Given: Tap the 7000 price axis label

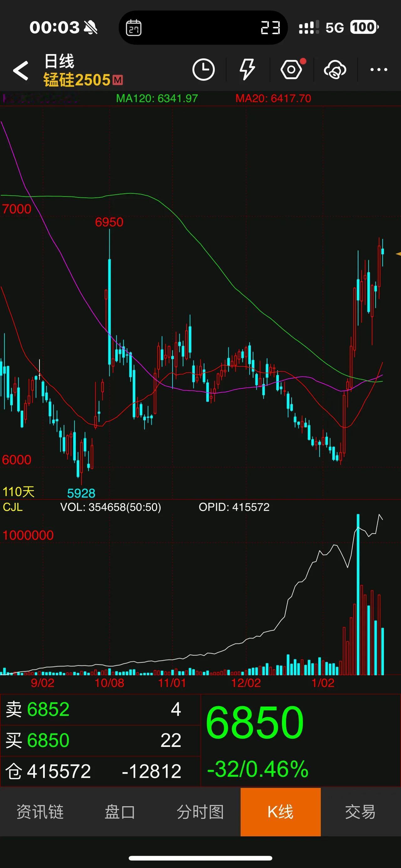Looking at the screenshot, I should coord(17,209).
